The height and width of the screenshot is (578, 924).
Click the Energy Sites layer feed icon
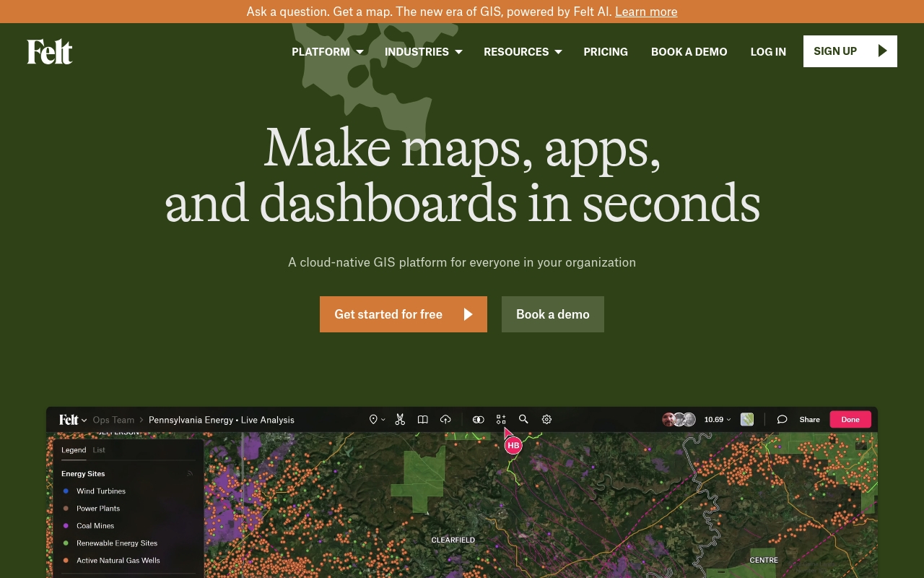point(190,474)
